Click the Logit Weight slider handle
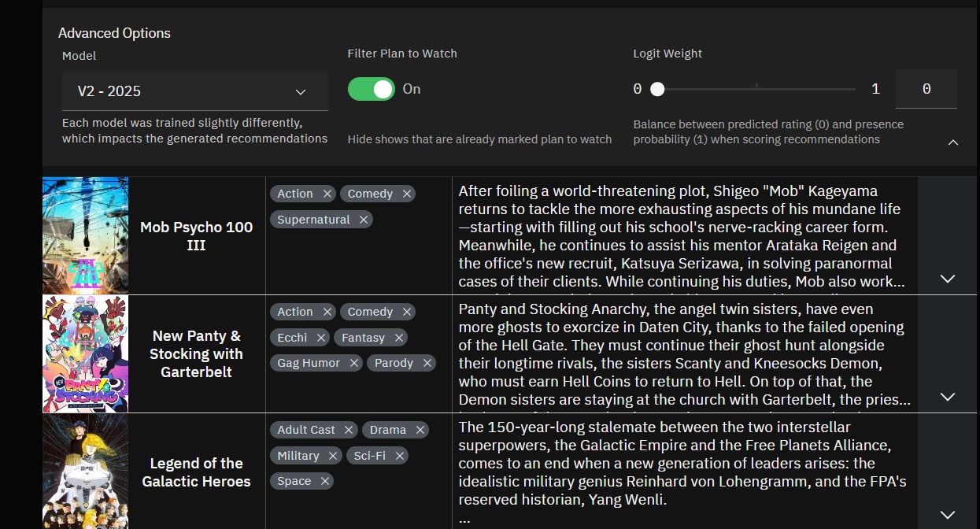This screenshot has width=980, height=529. (657, 89)
